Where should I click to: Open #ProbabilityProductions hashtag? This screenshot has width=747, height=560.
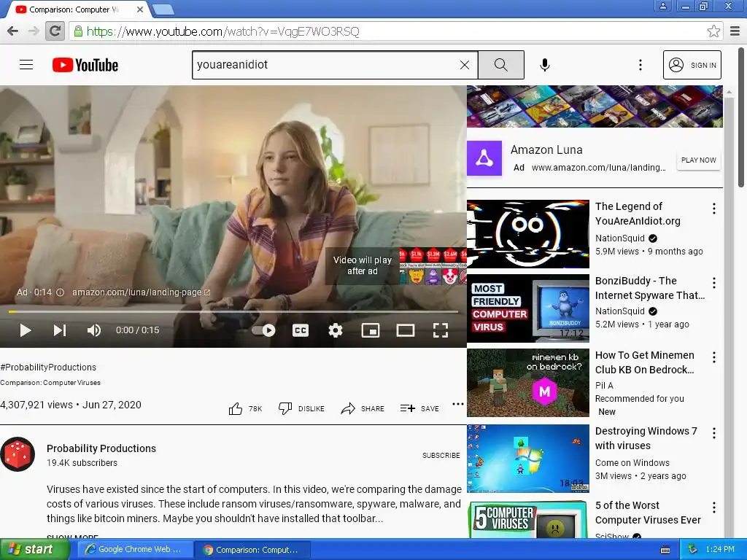click(48, 367)
